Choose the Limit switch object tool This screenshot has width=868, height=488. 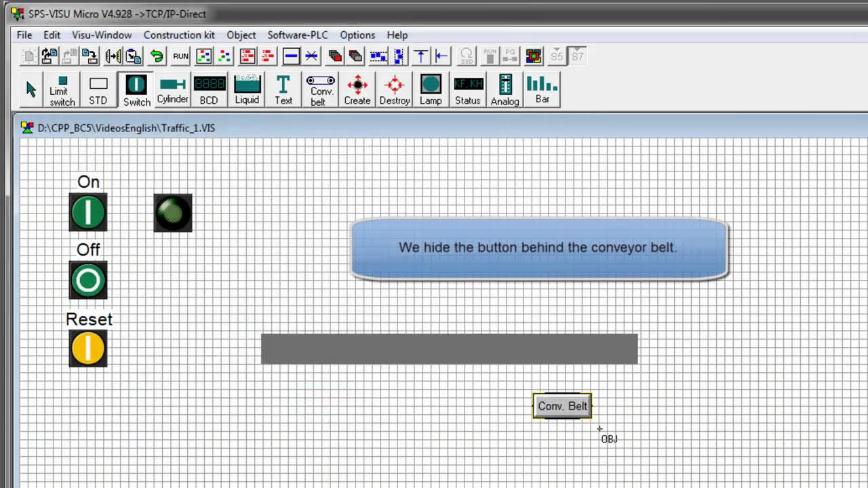point(62,90)
